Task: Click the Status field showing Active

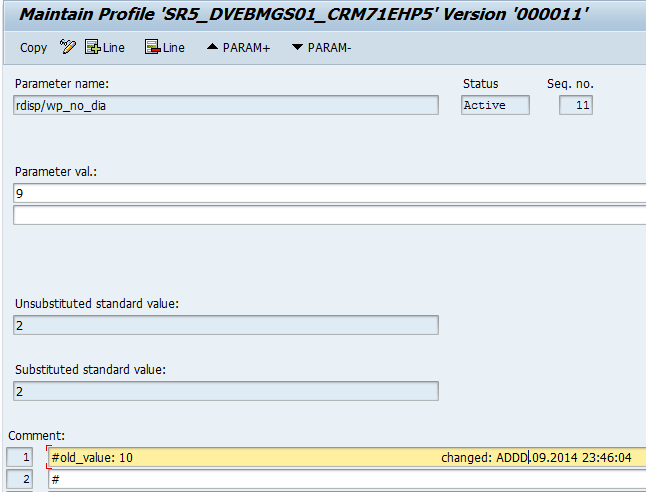Action: (x=495, y=105)
